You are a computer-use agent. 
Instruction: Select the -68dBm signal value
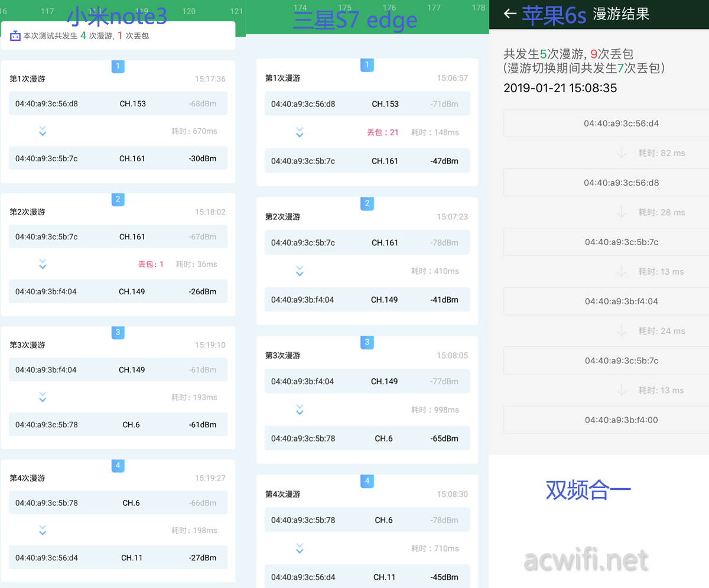[x=203, y=103]
